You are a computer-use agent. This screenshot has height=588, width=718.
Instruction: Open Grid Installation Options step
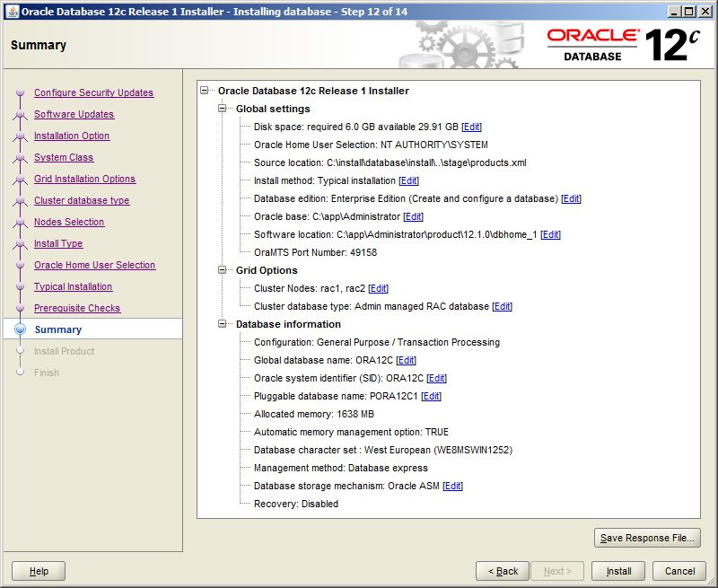point(84,179)
